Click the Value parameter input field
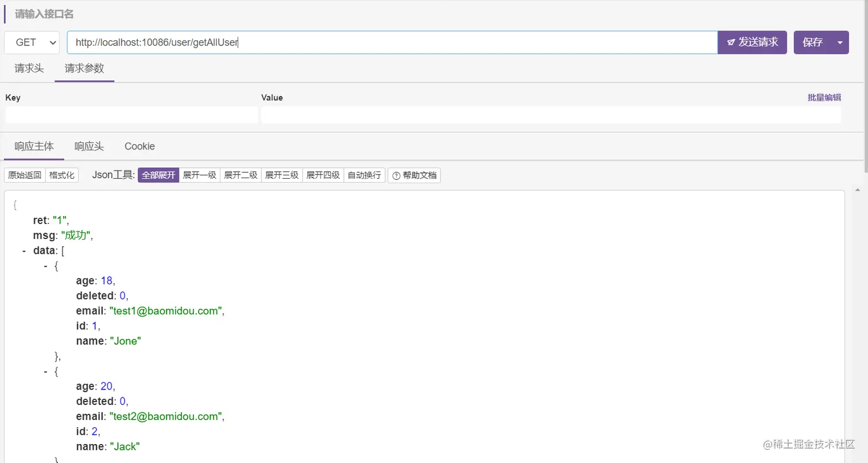Image resolution: width=868 pixels, height=463 pixels. pyautogui.click(x=551, y=114)
